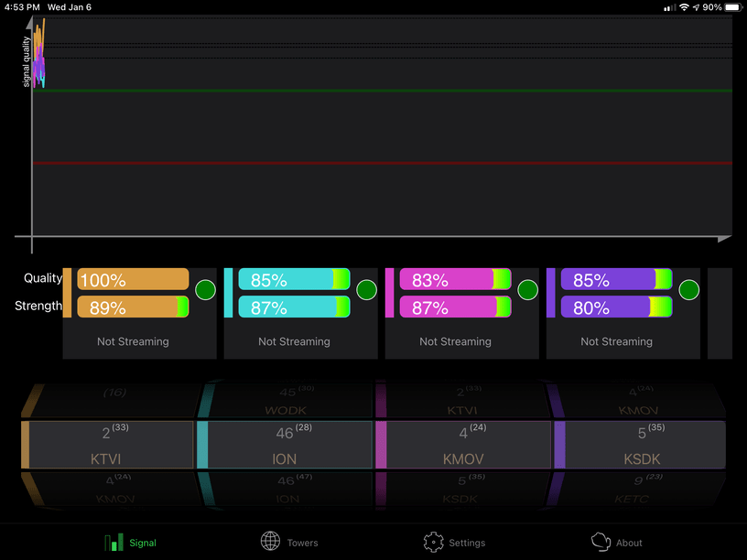Select the 100% quality bar

tap(133, 279)
